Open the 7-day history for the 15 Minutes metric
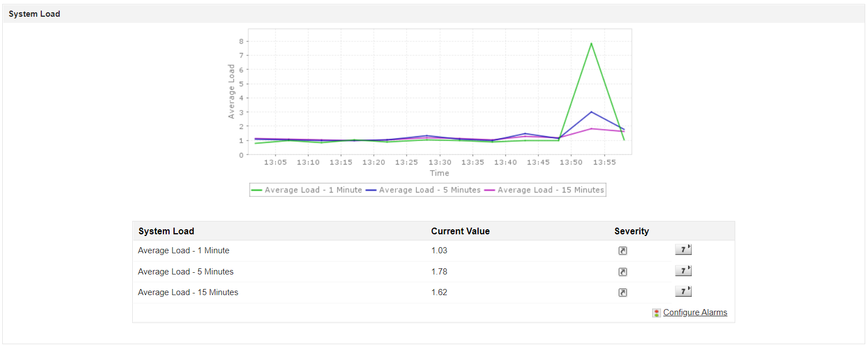The height and width of the screenshot is (347, 868). pos(681,291)
